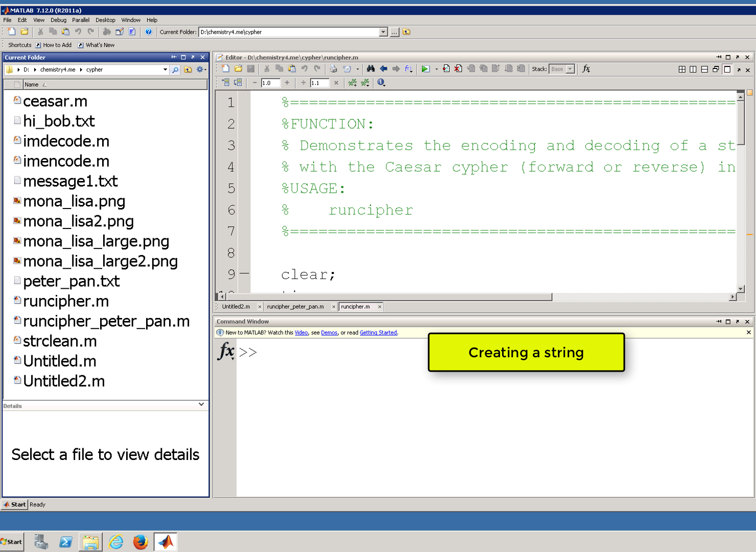Click the New Script icon in main toolbar
The width and height of the screenshot is (756, 552).
[x=12, y=32]
